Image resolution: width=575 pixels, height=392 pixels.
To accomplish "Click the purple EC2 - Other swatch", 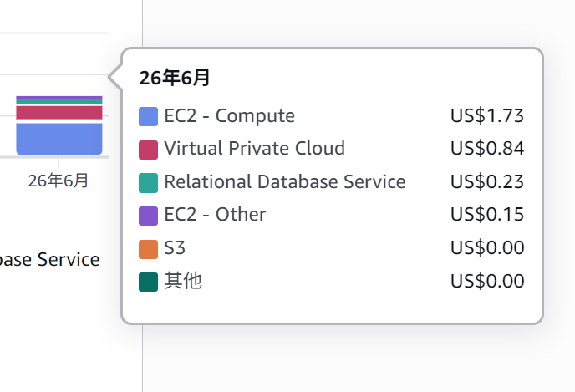I will point(148,216).
